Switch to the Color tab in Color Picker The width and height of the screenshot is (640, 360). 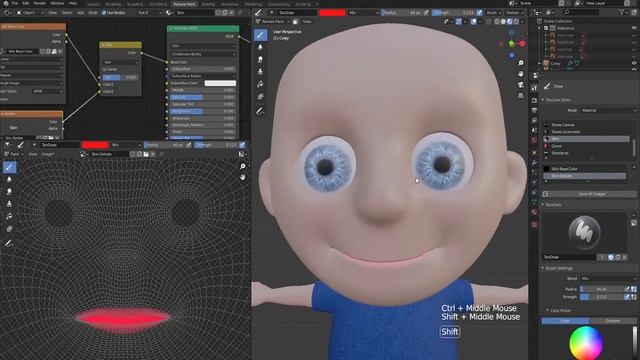click(x=565, y=321)
